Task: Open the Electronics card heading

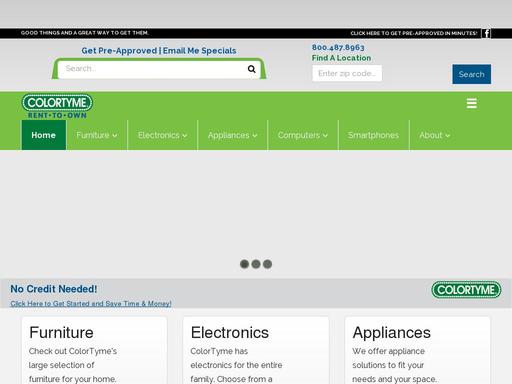Action: (230, 333)
